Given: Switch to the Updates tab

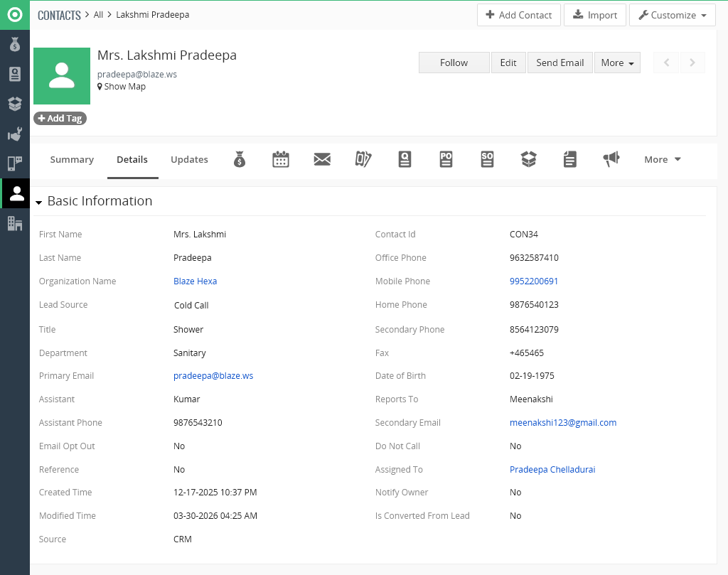Looking at the screenshot, I should tap(189, 159).
